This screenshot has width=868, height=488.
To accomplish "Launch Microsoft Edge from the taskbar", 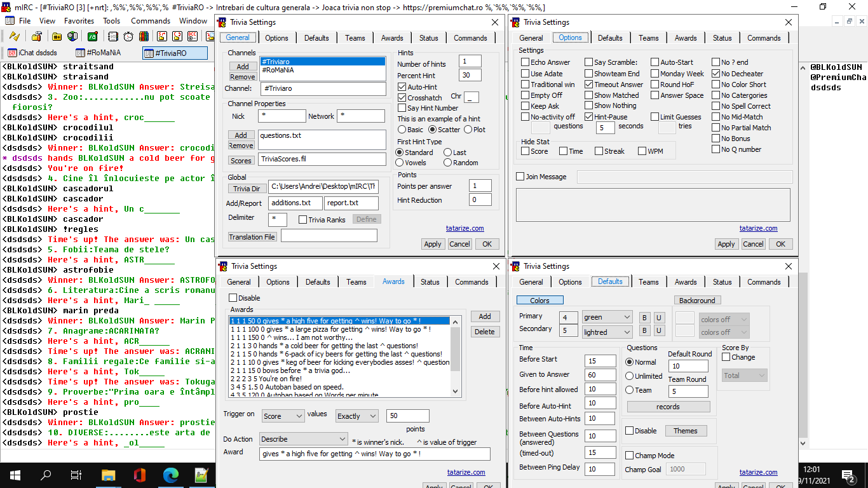I will [x=170, y=475].
